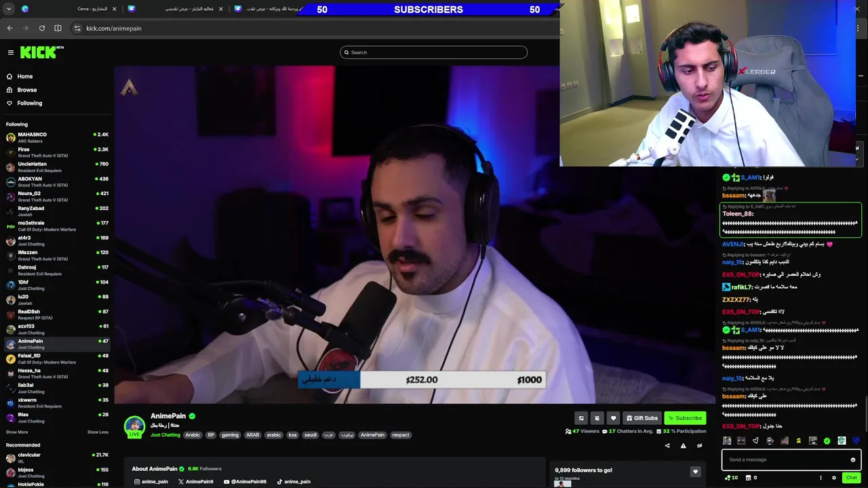Screen dimensions: 868x488
Task: Open instagram anime_pain link
Action: 151,481
